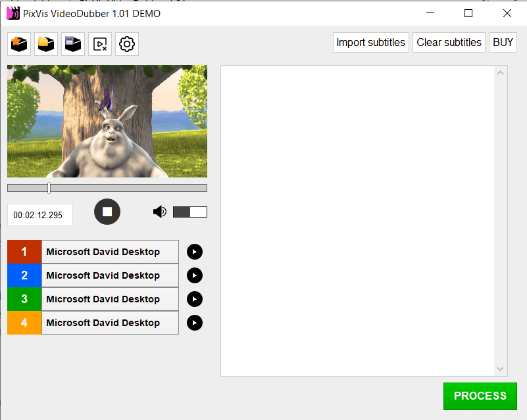This screenshot has height=420, width=527.
Task: Open project using the folder box icon
Action: [46, 44]
